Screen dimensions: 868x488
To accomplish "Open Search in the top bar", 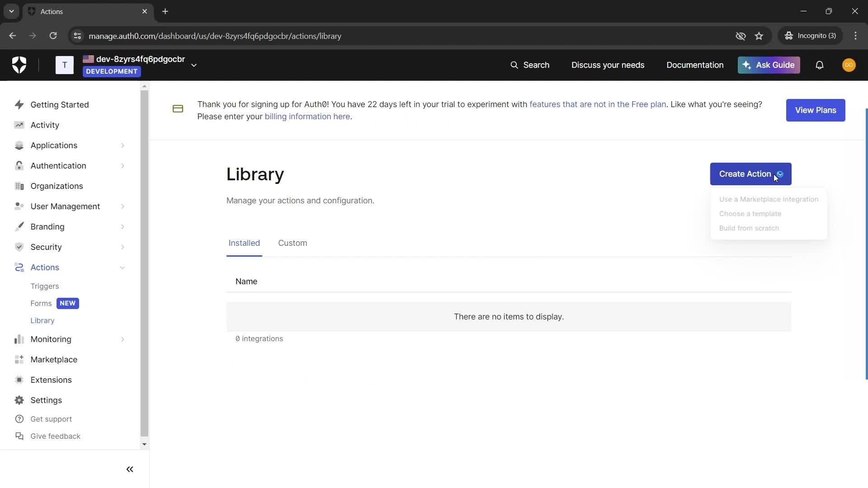I will point(530,65).
